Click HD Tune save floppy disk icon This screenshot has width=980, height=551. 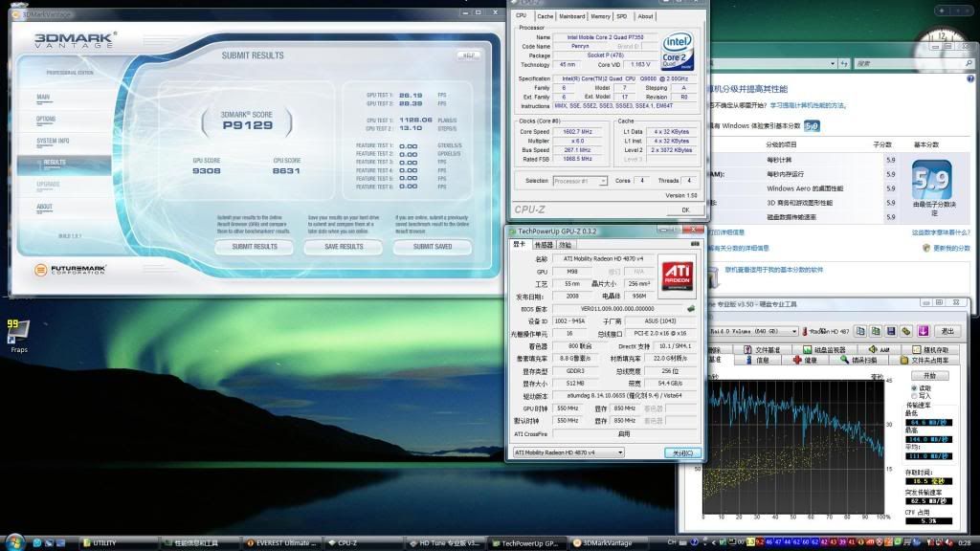(x=891, y=331)
